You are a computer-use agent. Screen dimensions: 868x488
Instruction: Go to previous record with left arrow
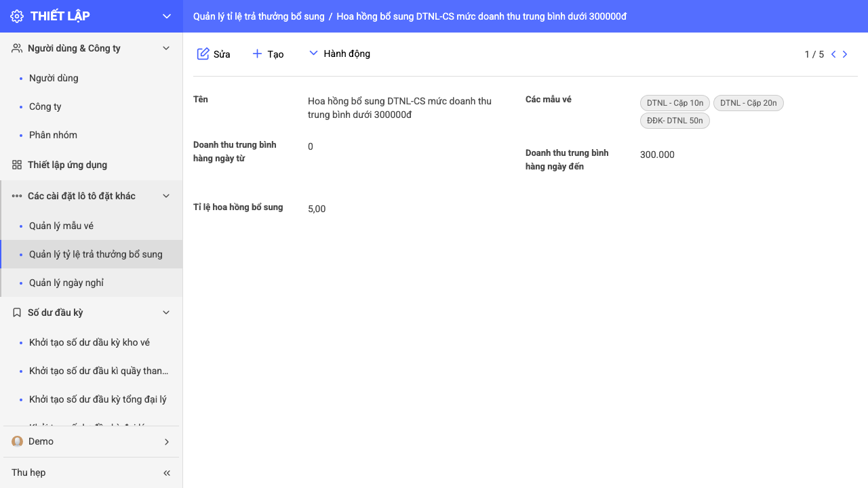pos(833,54)
